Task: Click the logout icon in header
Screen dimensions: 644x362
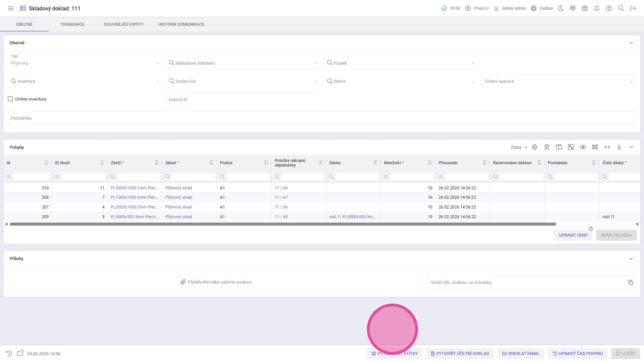Action: pyautogui.click(x=633, y=8)
